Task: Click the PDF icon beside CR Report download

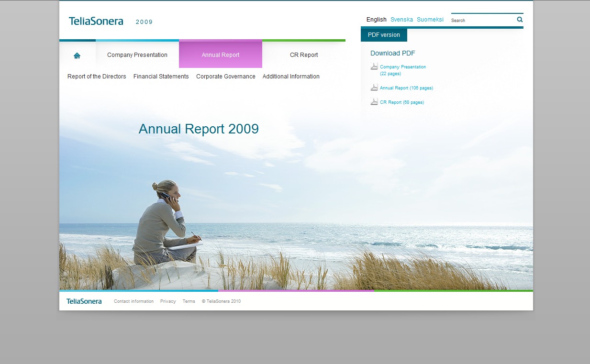Action: [374, 102]
